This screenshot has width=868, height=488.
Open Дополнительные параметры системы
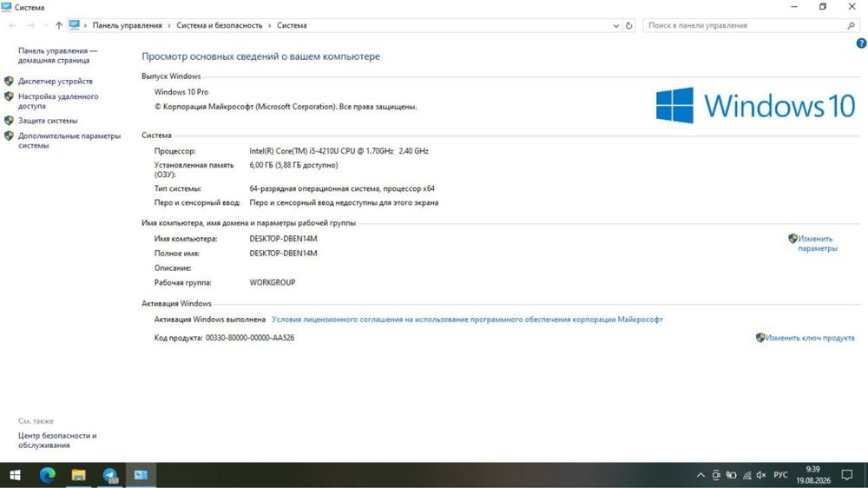click(69, 140)
